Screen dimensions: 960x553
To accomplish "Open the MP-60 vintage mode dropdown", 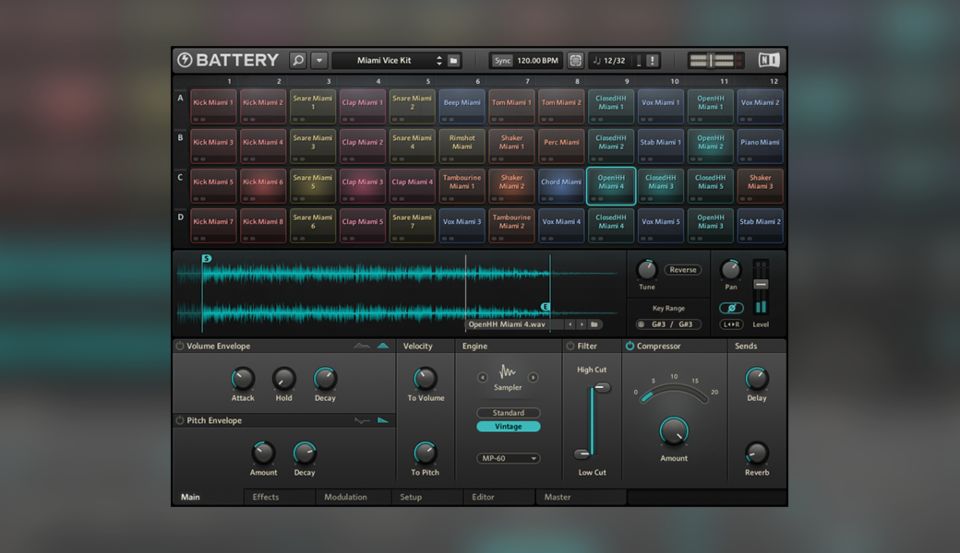I will click(508, 458).
